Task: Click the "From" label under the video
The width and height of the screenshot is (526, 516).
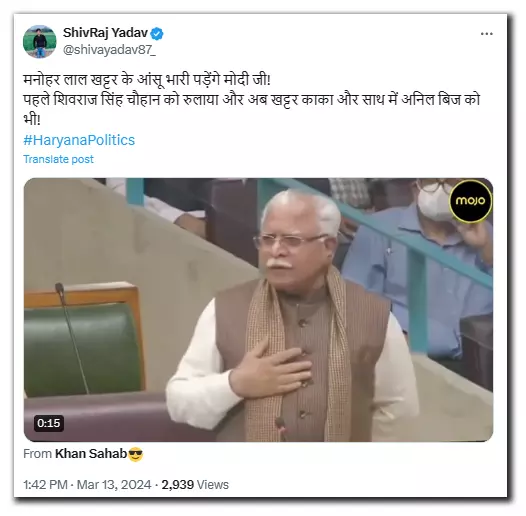Action: [37, 454]
